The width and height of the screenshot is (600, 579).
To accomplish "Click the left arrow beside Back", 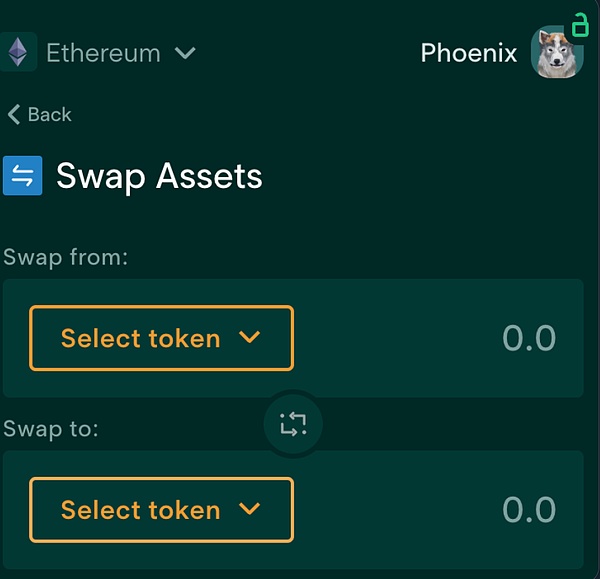I will (14, 114).
